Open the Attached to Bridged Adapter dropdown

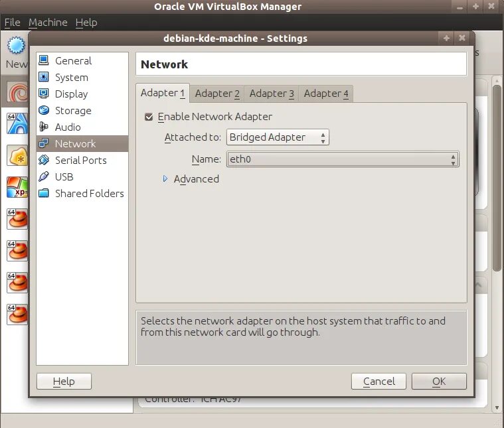coord(278,137)
